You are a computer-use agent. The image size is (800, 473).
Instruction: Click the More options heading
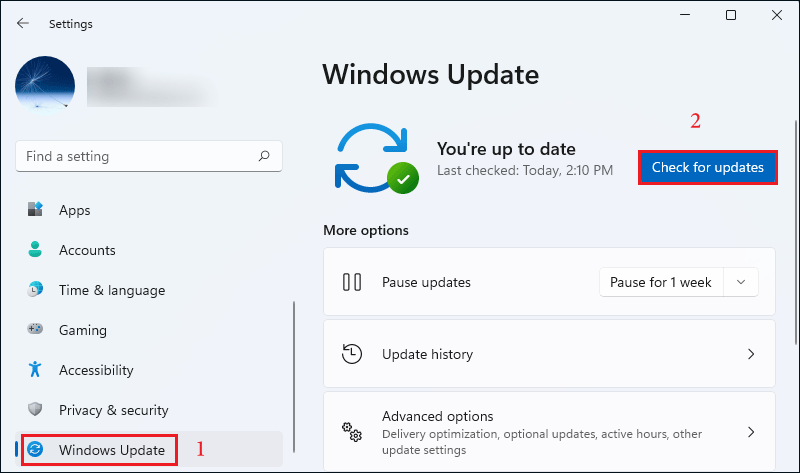pos(366,230)
